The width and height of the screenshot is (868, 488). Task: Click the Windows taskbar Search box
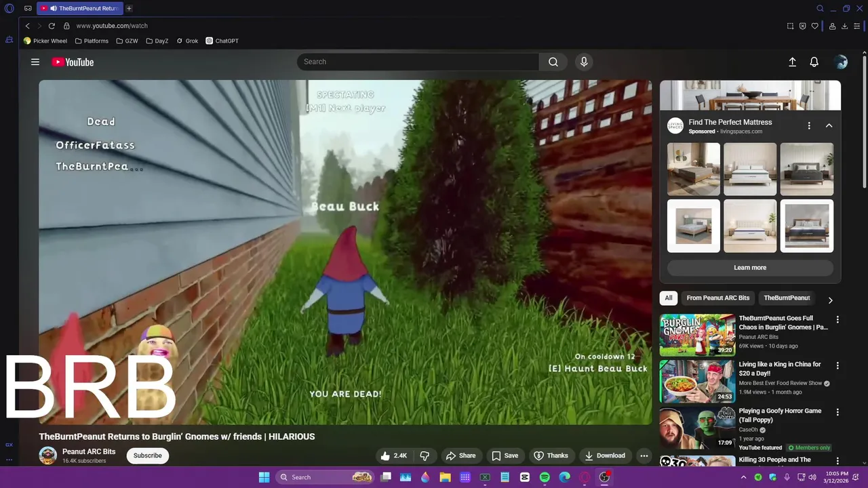tap(325, 477)
